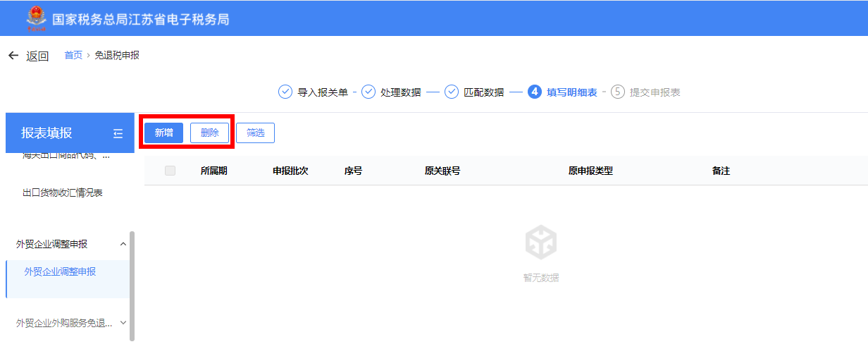
Task: Select the 外贸企业调整申报 sub-item in sidebar
Action: (60, 271)
